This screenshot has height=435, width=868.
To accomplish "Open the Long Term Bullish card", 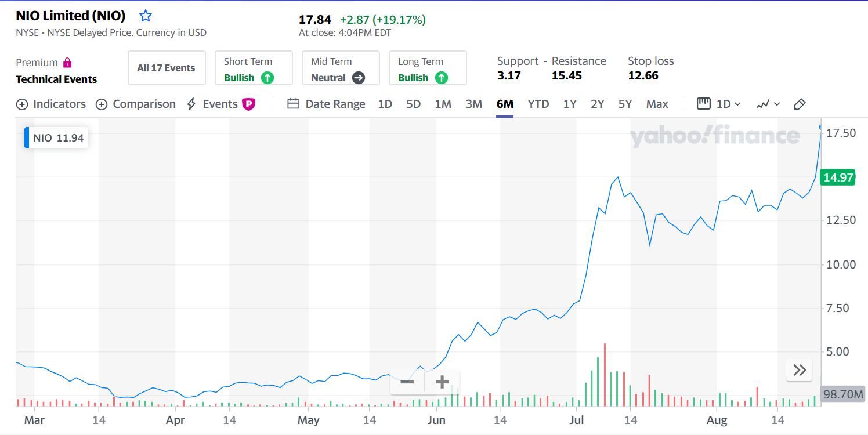I will pos(428,68).
